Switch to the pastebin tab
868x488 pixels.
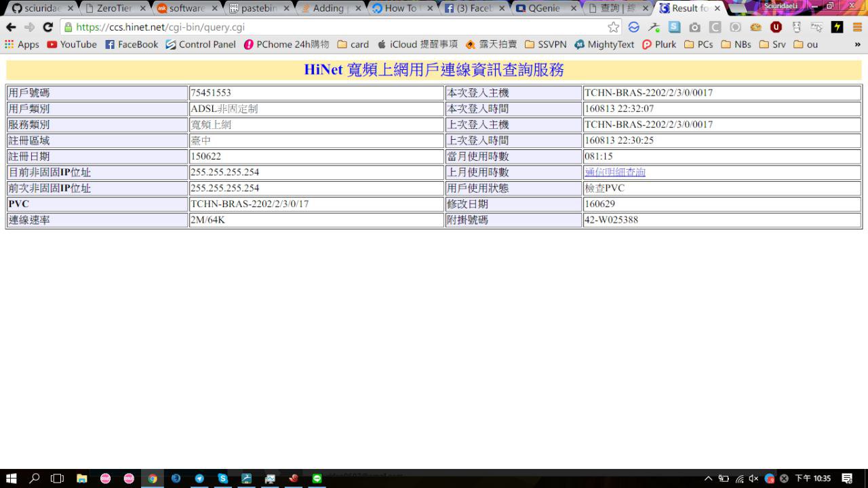pos(254,9)
